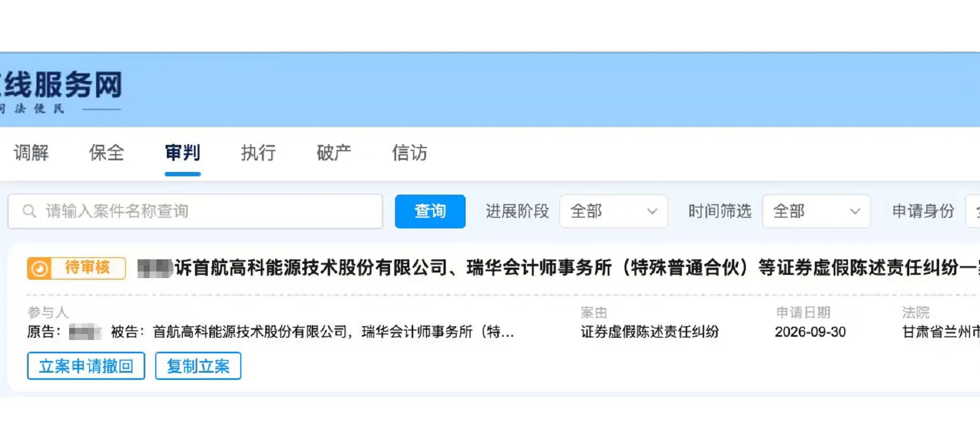Viewport: 980px width, 444px height.
Task: Click the search magnifier icon
Action: pos(29,211)
